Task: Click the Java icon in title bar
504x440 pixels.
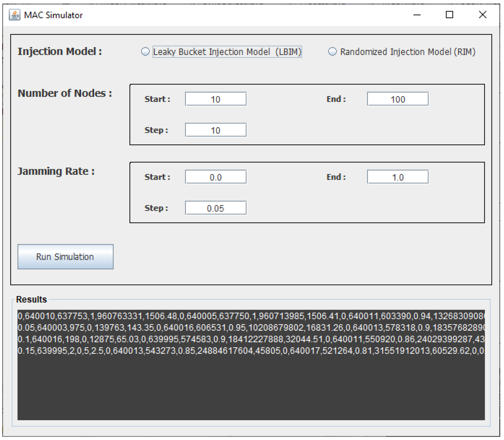Action: click(x=15, y=15)
